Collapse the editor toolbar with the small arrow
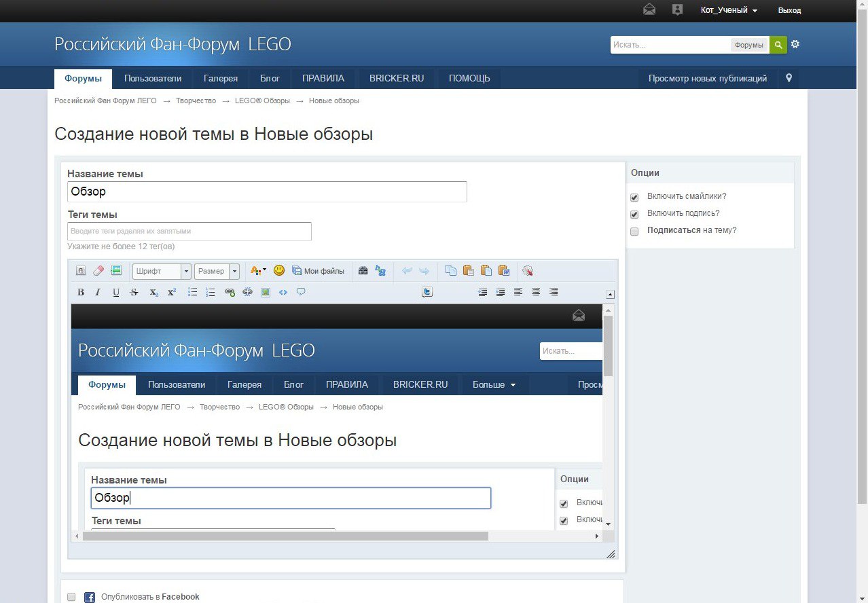 [x=610, y=295]
